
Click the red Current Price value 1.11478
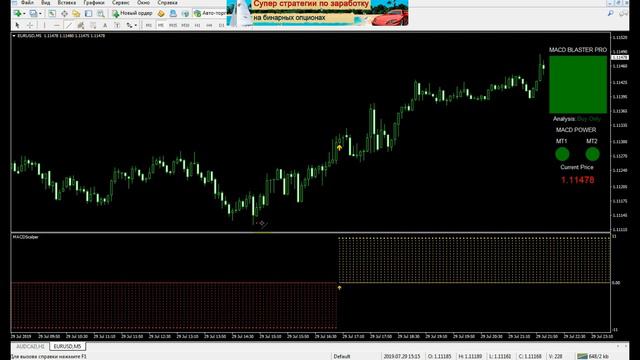[x=577, y=180]
